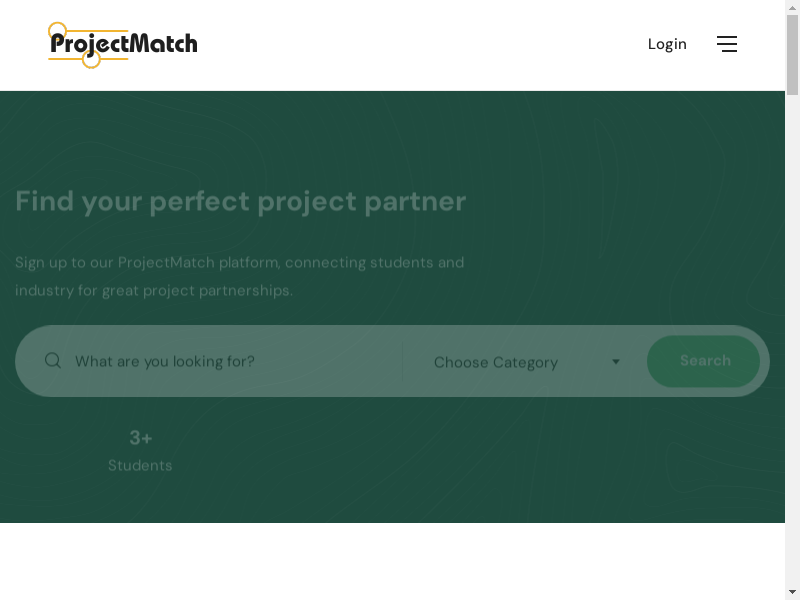Click the sign-up description paragraph text

point(240,276)
